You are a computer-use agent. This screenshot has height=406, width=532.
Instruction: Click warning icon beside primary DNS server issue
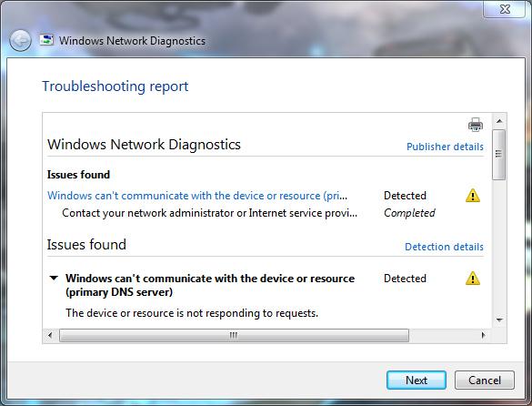click(473, 279)
